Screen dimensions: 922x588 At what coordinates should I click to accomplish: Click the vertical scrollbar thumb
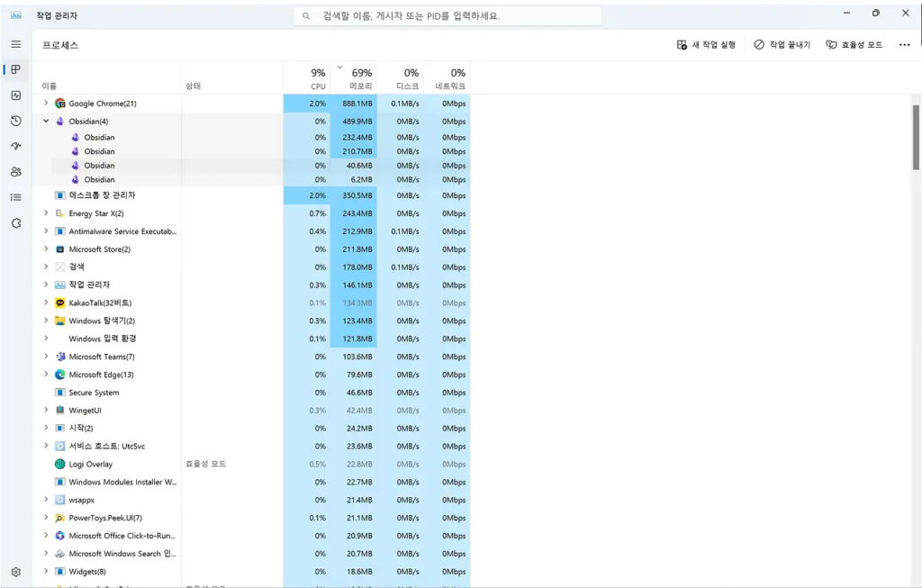(x=916, y=137)
